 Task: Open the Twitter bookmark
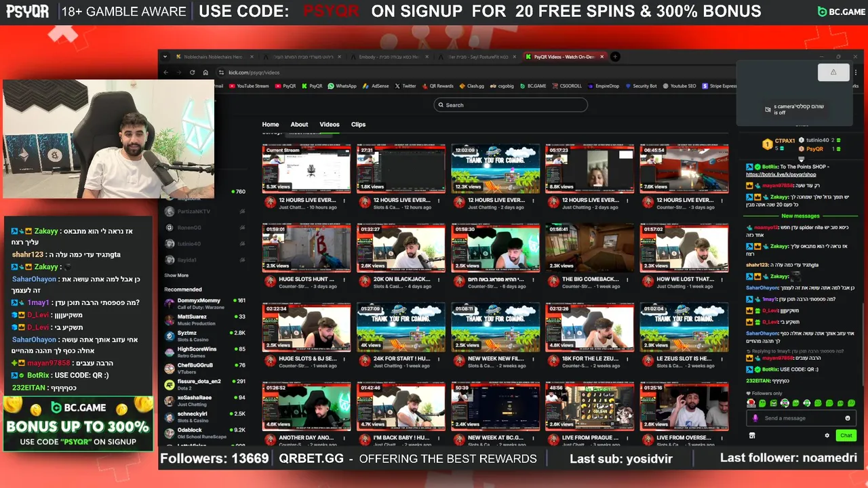(405, 86)
